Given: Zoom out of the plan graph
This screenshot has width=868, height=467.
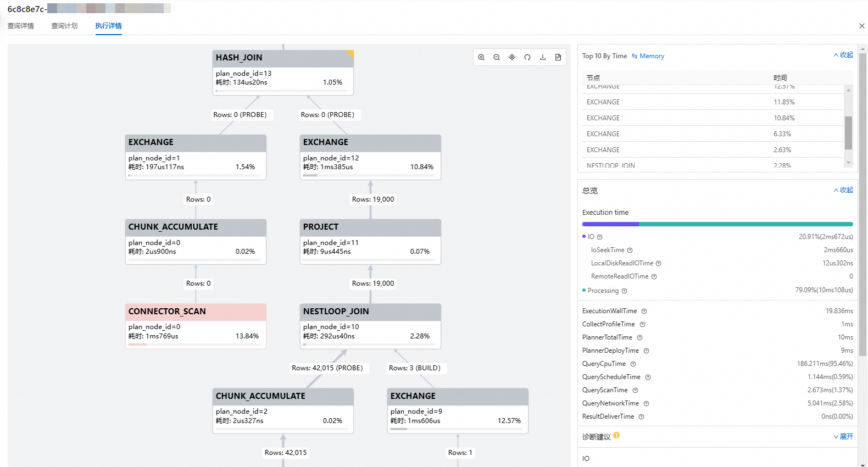Looking at the screenshot, I should (497, 57).
